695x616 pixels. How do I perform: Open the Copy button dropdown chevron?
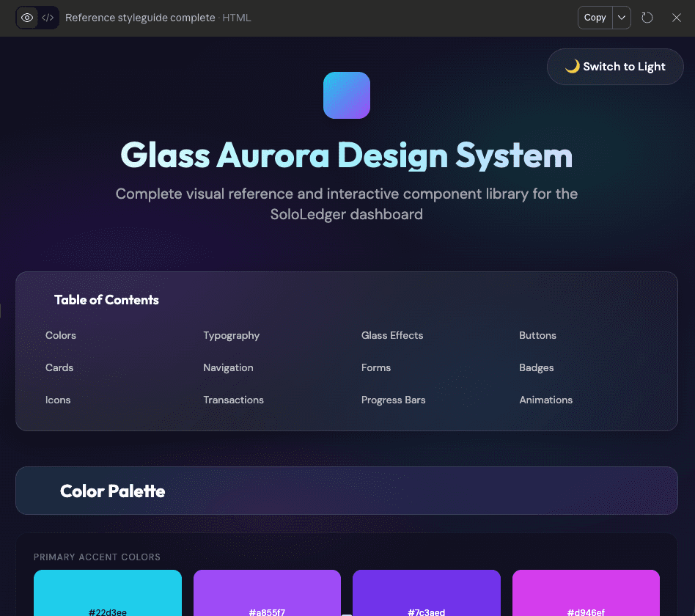(620, 17)
